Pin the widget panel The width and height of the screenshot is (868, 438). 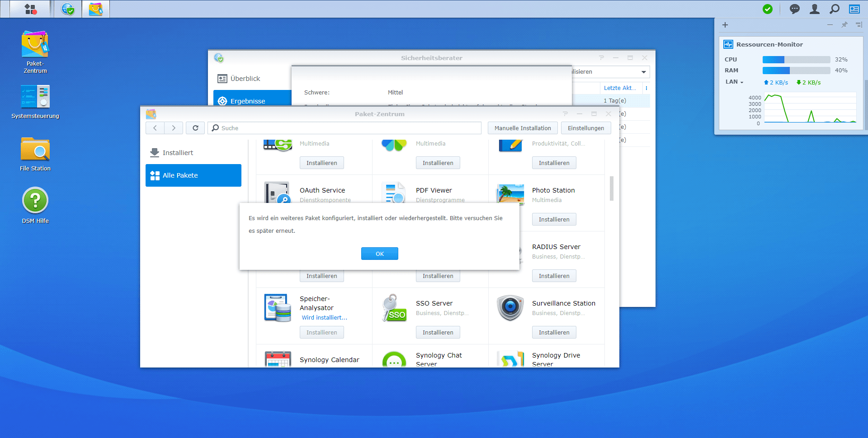click(x=844, y=25)
